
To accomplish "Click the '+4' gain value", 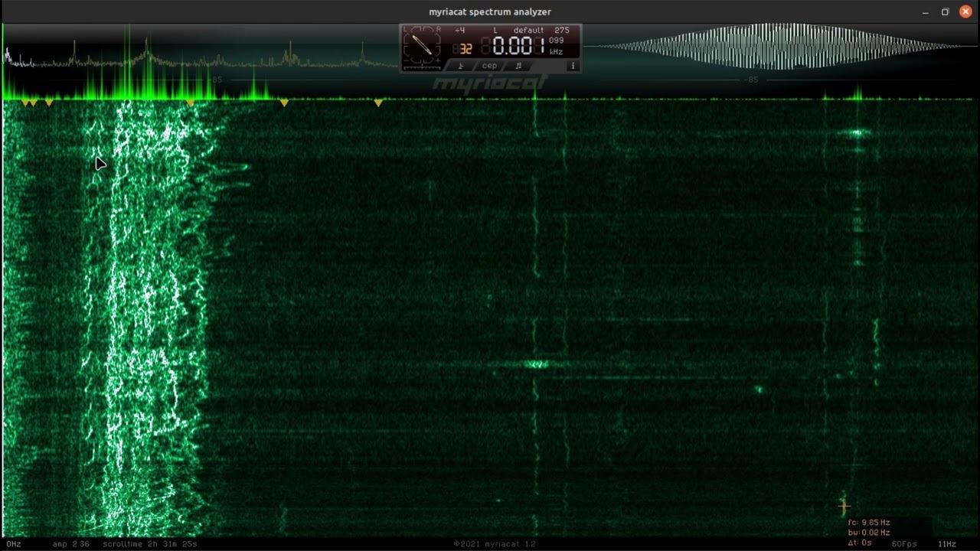I will tap(459, 31).
